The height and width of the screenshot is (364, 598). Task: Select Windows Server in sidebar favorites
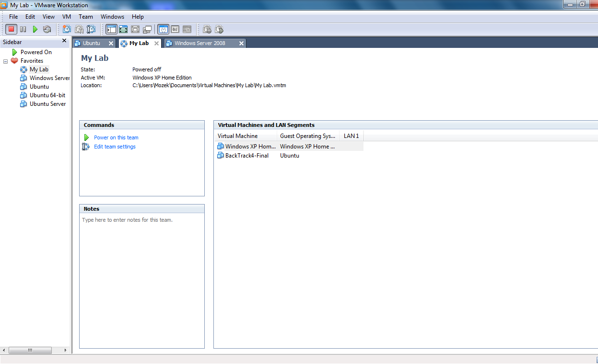[x=49, y=78]
